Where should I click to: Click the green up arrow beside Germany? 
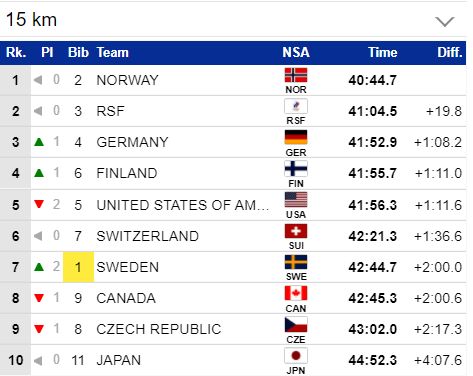point(39,142)
